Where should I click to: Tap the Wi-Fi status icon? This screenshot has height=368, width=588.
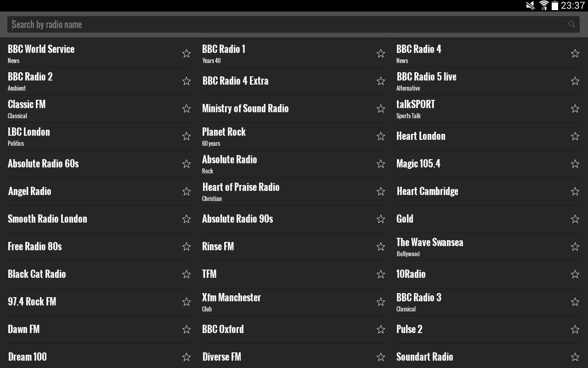point(544,6)
